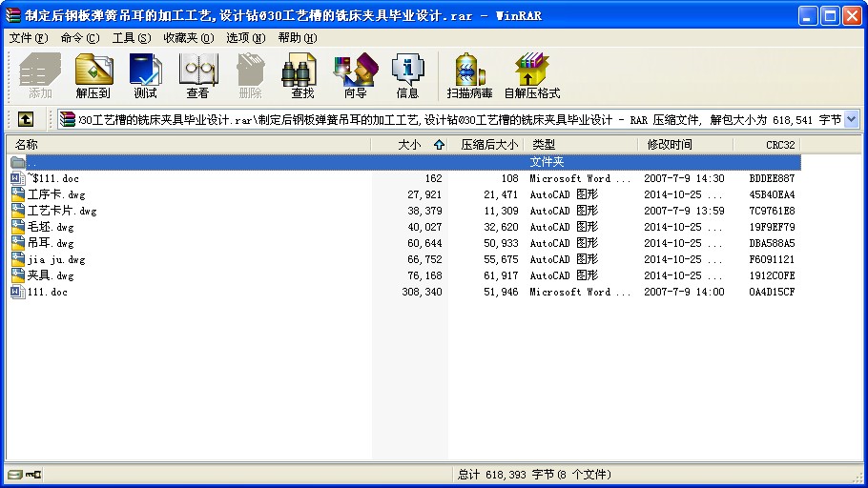Open the 帮助(H) menu
Screen dimensions: 868x488
click(298, 37)
